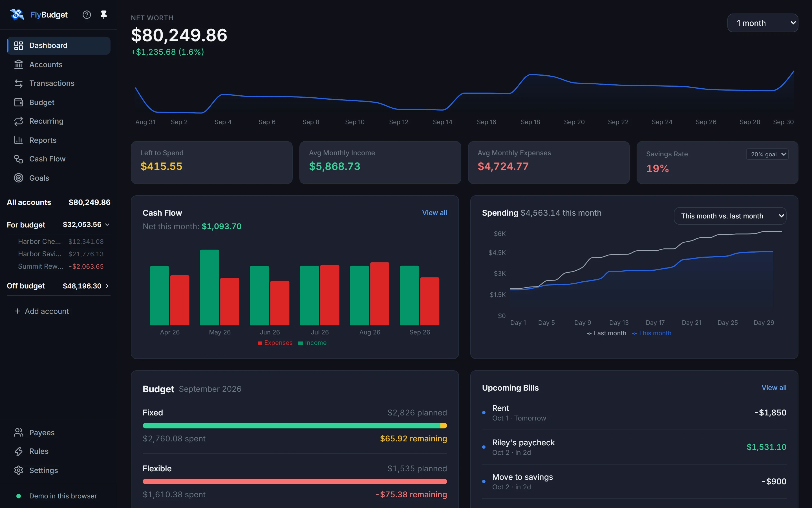Click the 19% savings rate value
The height and width of the screenshot is (508, 812).
pyautogui.click(x=657, y=169)
